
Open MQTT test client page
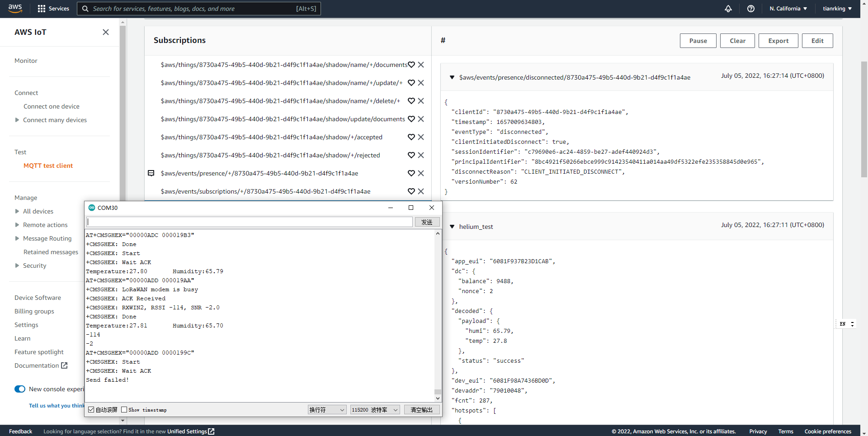pos(48,166)
